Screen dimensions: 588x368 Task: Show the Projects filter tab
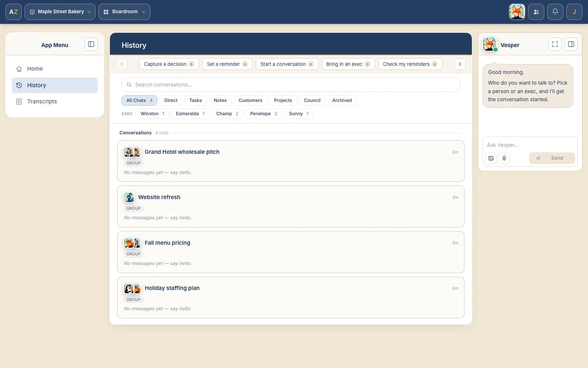click(283, 100)
